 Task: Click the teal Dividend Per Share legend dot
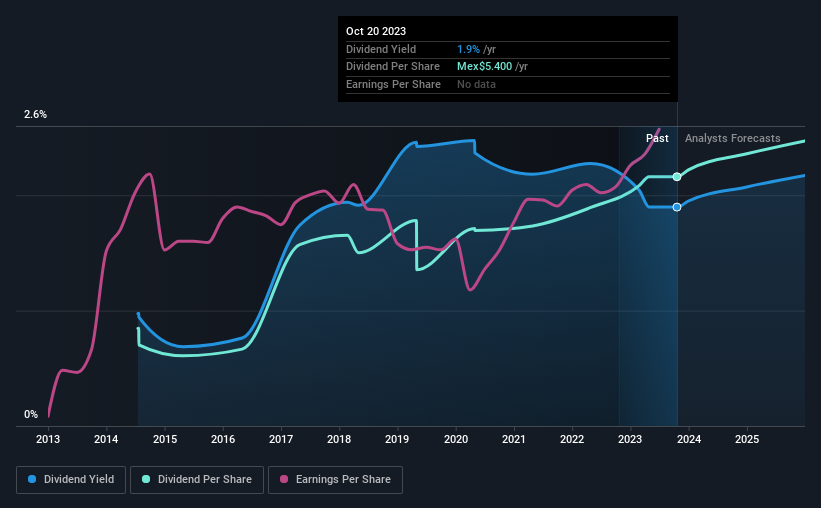point(146,479)
